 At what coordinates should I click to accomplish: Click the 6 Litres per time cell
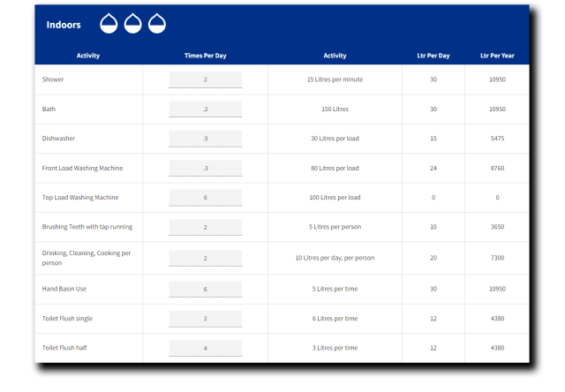pos(335,319)
